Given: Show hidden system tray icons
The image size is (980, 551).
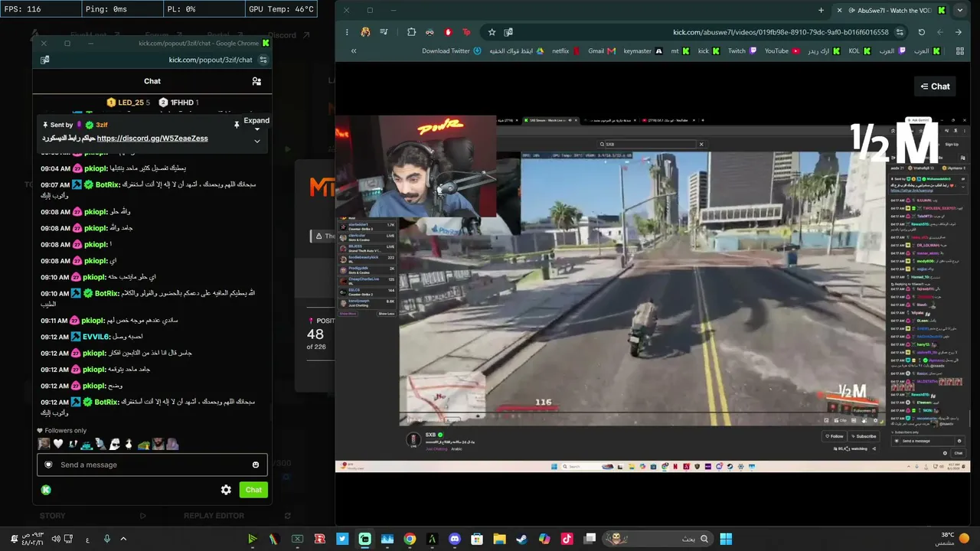Looking at the screenshot, I should point(123,539).
